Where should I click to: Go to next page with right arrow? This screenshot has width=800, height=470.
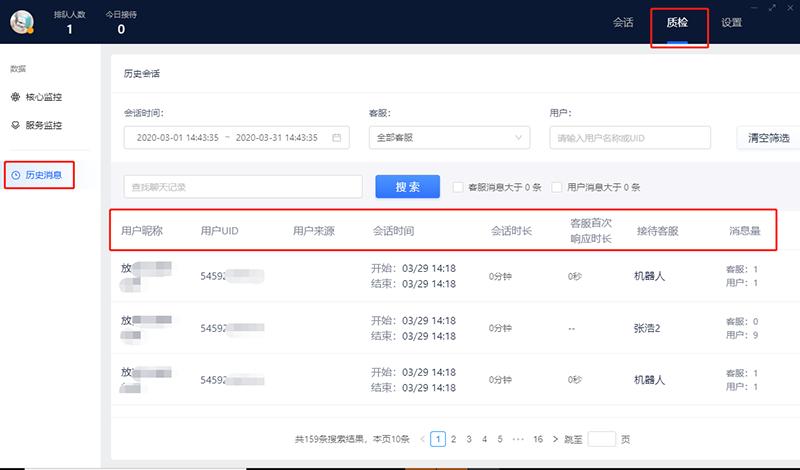pyautogui.click(x=553, y=438)
